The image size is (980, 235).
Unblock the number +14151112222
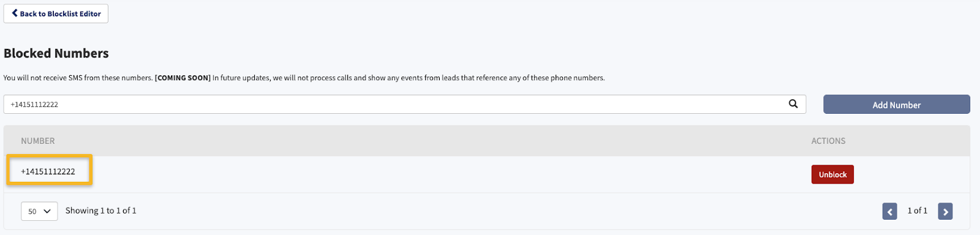click(832, 174)
